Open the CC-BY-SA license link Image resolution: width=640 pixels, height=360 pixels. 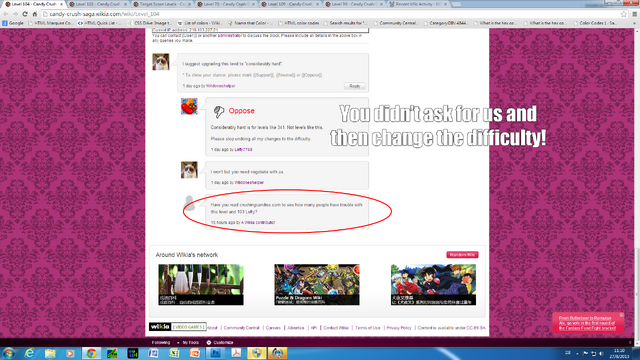click(476, 328)
